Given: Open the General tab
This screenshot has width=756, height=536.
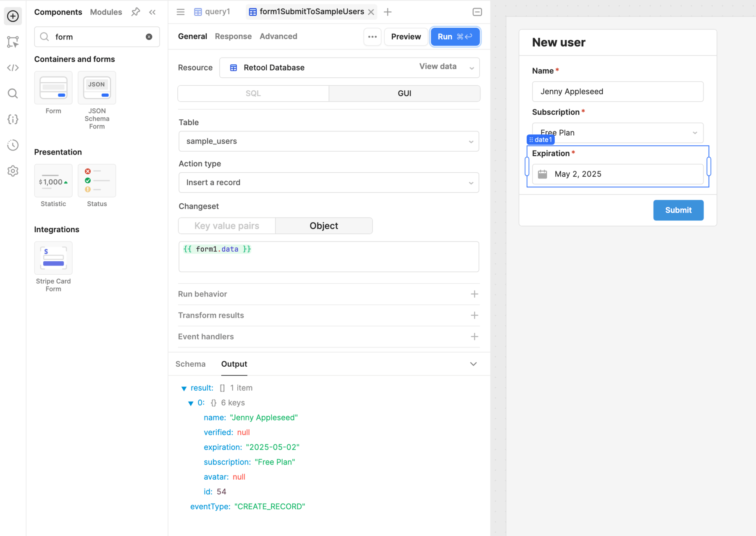Looking at the screenshot, I should click(192, 37).
